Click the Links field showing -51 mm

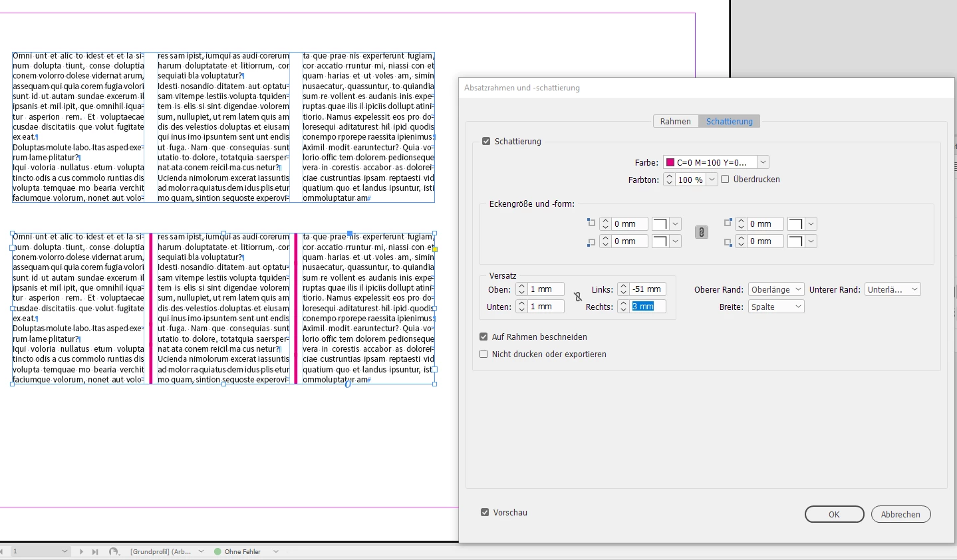[648, 289]
